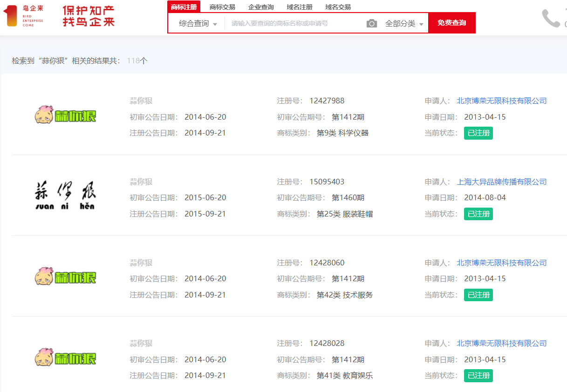The image size is (567, 392).
Task: Open calligraphy trademark thumbnail for 15095403
Action: (66, 196)
